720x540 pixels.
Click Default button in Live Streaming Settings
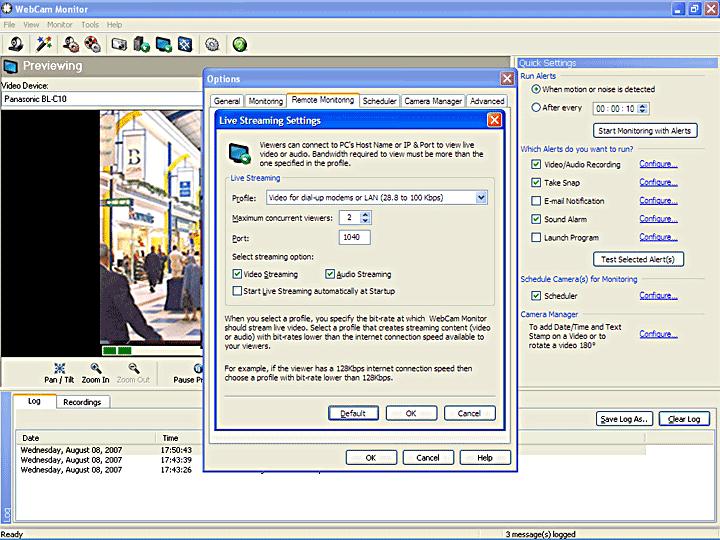tap(353, 413)
